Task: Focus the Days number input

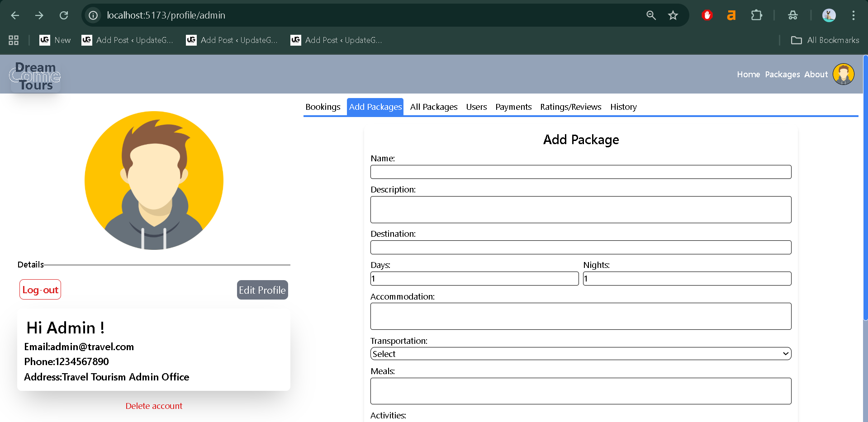Action: pyautogui.click(x=474, y=279)
